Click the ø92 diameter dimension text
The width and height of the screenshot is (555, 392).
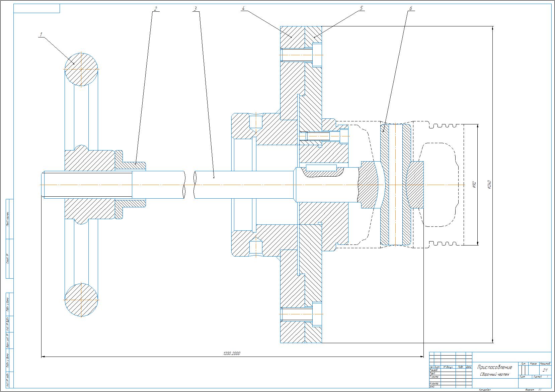point(474,185)
